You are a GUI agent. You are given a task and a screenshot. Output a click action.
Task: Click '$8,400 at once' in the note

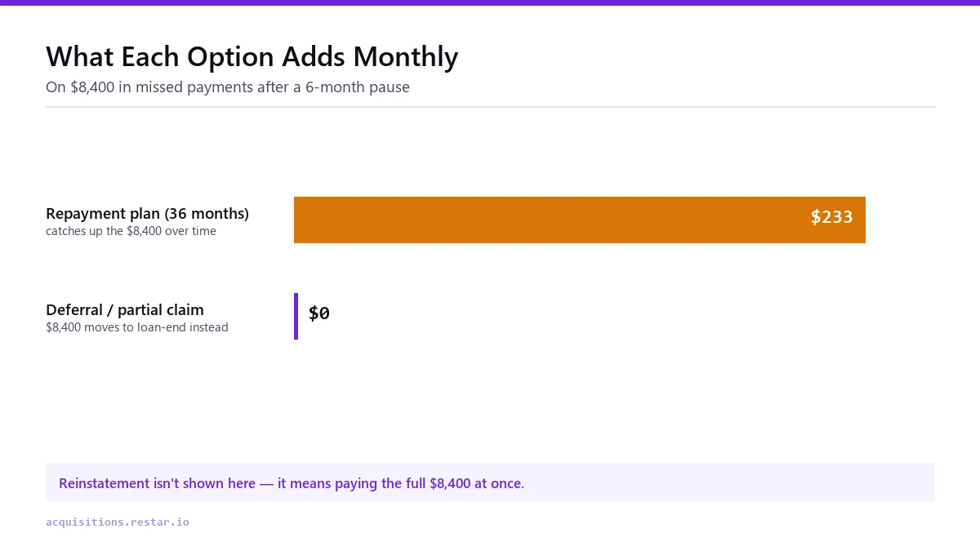point(477,483)
